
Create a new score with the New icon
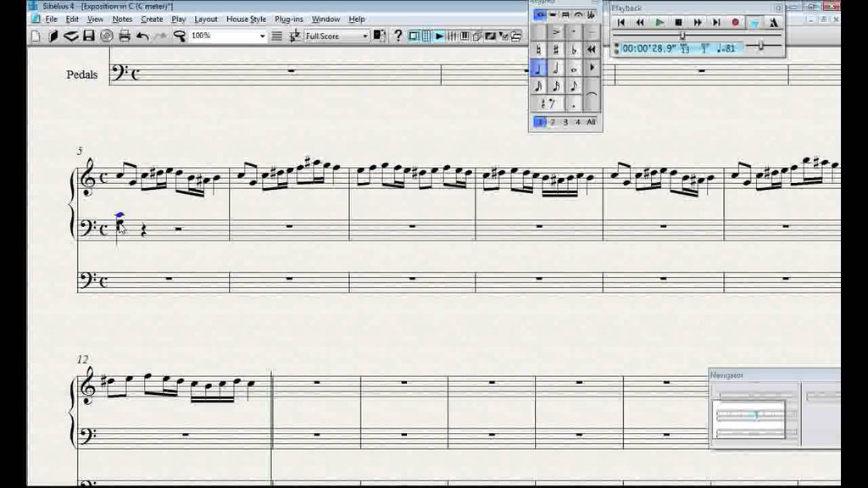pyautogui.click(x=36, y=36)
